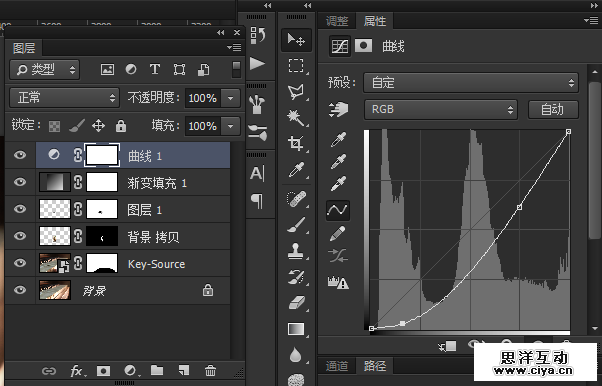
Task: Switch to the 调整 tab
Action: 337,21
